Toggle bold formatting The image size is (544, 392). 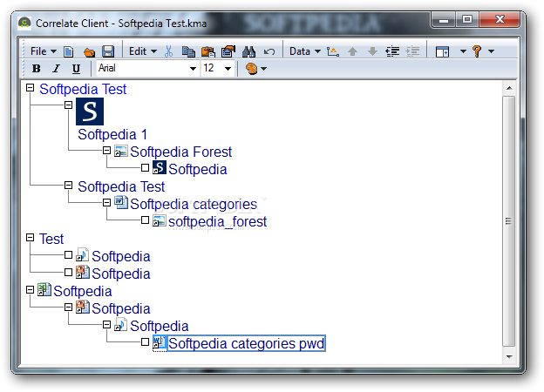click(x=36, y=69)
